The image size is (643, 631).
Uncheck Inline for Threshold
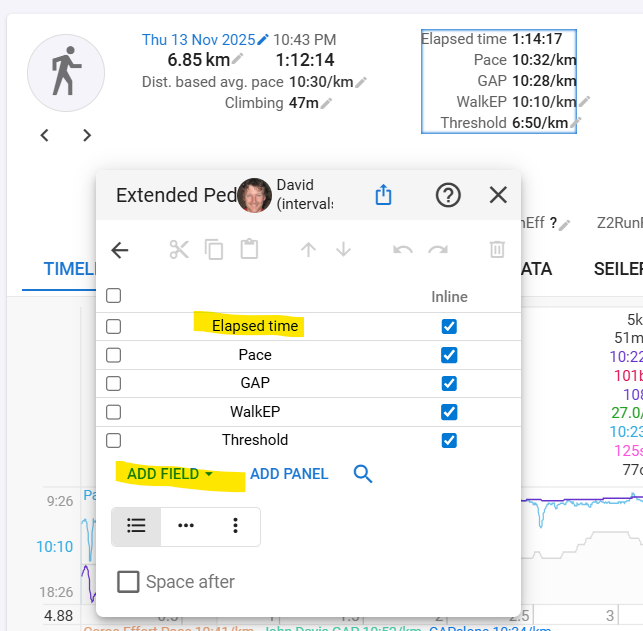(x=449, y=440)
